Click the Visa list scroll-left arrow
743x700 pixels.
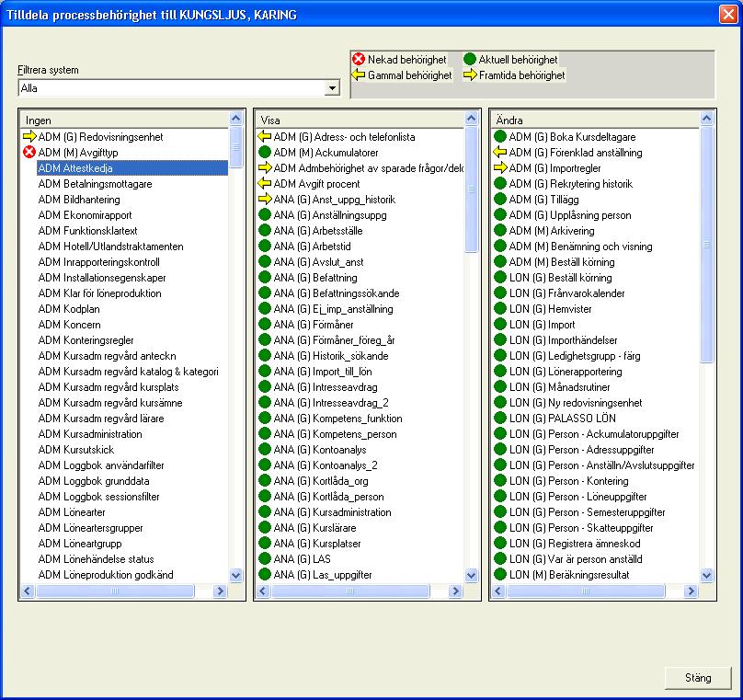[264, 591]
